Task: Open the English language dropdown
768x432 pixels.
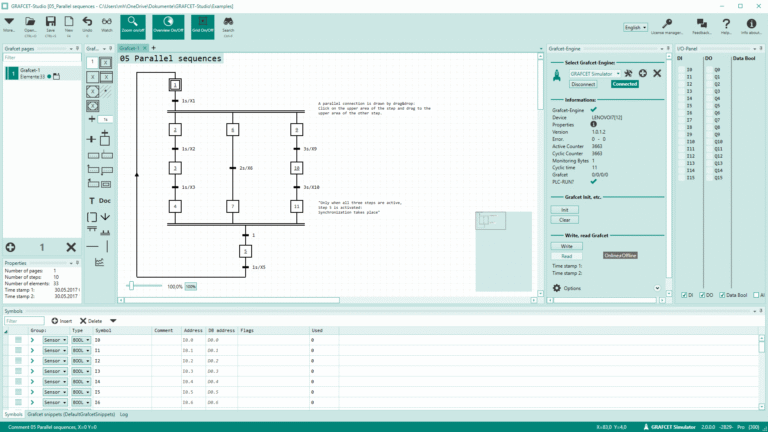Action: (635, 27)
